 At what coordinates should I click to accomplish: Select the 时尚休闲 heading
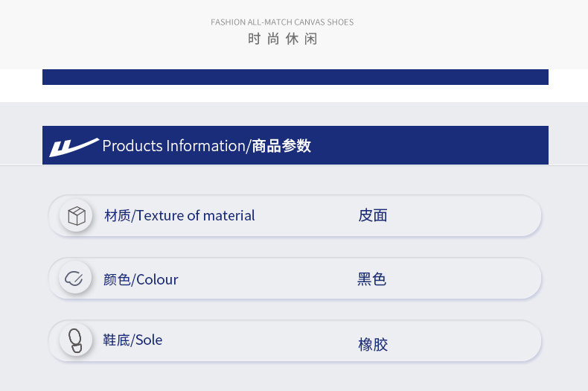(x=283, y=39)
